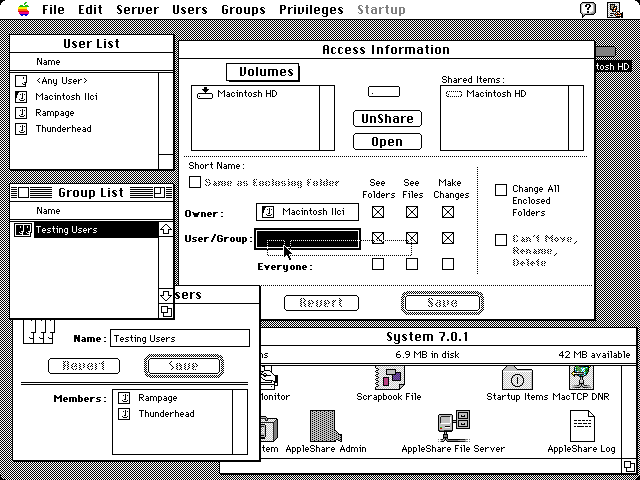Click Save in Access Information window

[x=442, y=303]
